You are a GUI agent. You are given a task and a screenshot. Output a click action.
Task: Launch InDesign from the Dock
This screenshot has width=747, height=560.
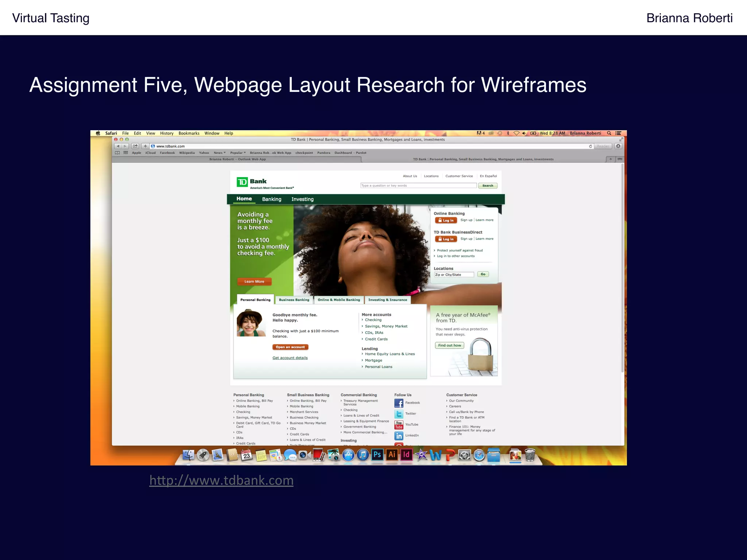(406, 455)
